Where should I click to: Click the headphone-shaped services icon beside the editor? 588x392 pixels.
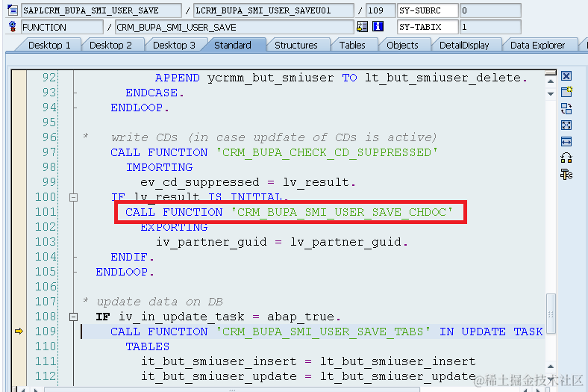566,158
